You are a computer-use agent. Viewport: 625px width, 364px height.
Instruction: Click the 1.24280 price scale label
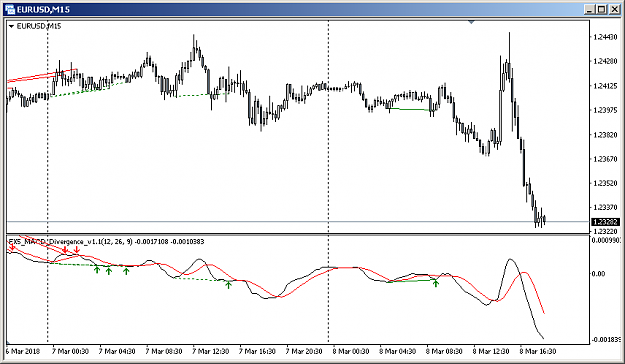(605, 61)
